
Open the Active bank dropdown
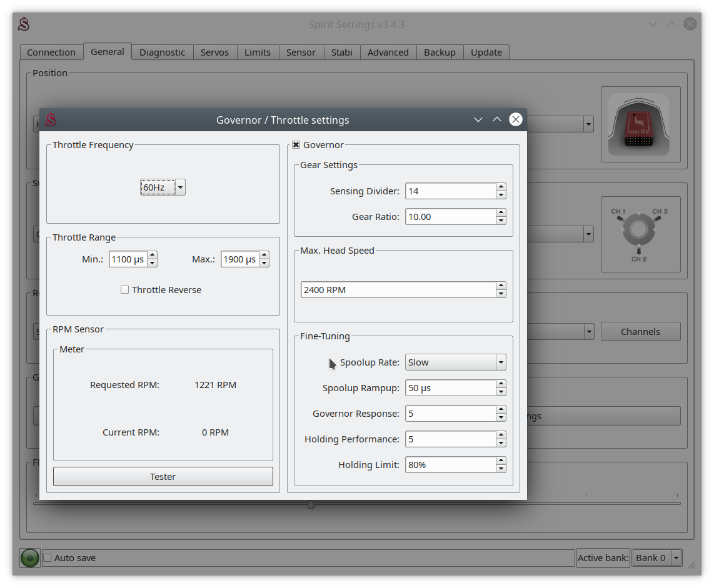coord(656,557)
